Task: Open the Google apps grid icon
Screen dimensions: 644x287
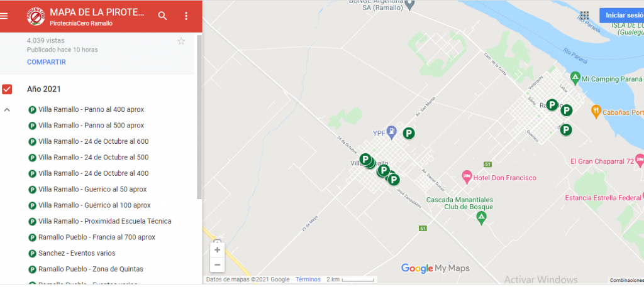Action: point(584,16)
